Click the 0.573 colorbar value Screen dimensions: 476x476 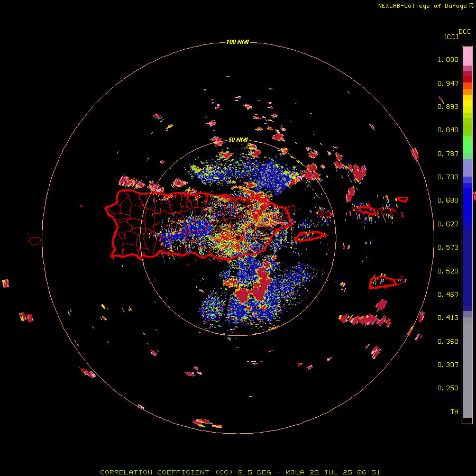[448, 248]
